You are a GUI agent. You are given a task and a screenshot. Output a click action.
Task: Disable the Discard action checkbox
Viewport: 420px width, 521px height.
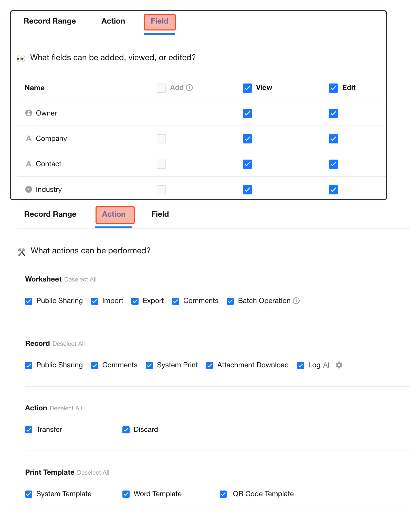tap(126, 430)
